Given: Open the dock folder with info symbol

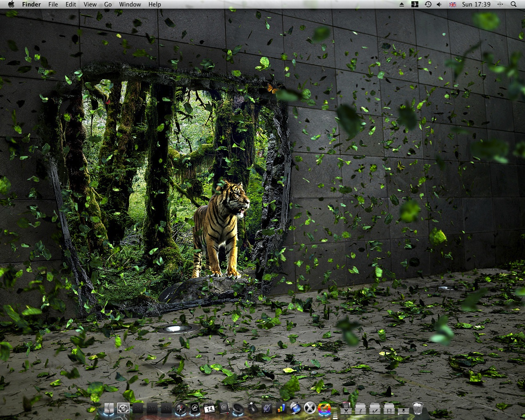Looking at the screenshot, I should click(360, 409).
